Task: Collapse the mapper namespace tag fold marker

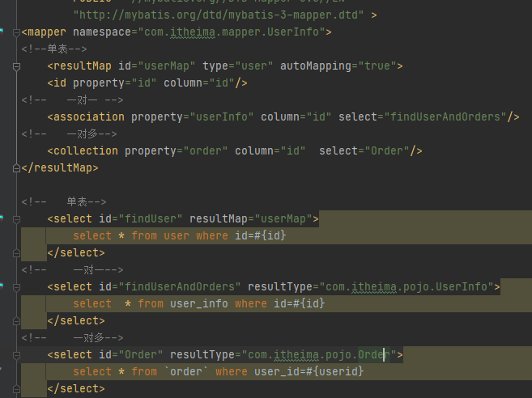Action: click(x=16, y=32)
